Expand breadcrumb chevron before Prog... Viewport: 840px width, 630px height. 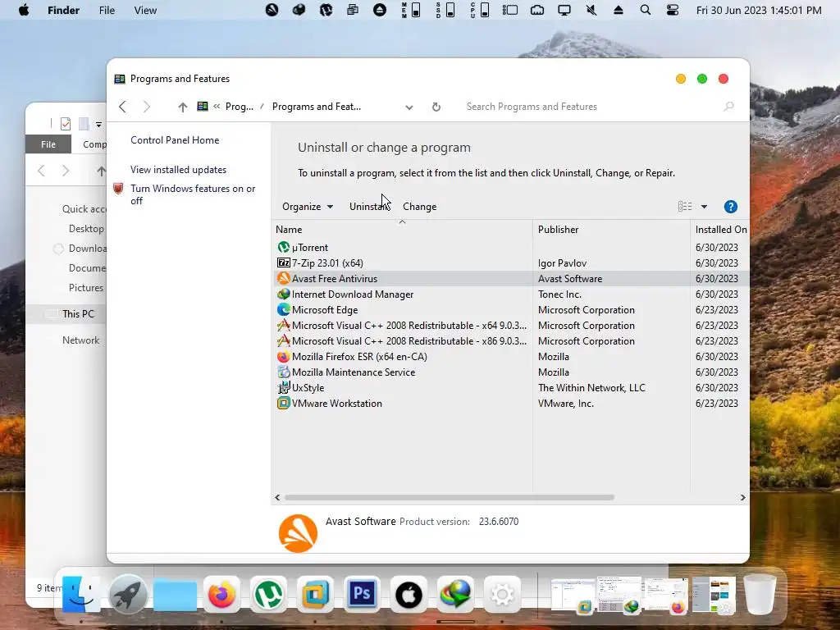coord(217,107)
